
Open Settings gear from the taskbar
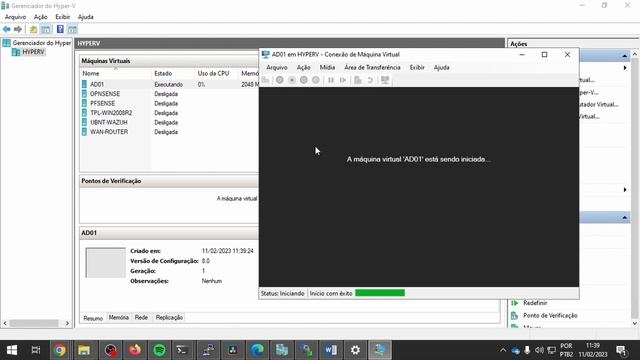click(355, 350)
